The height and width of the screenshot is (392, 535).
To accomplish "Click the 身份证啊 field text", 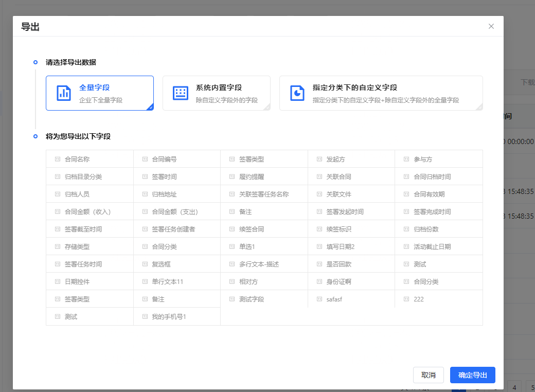I will 339,281.
